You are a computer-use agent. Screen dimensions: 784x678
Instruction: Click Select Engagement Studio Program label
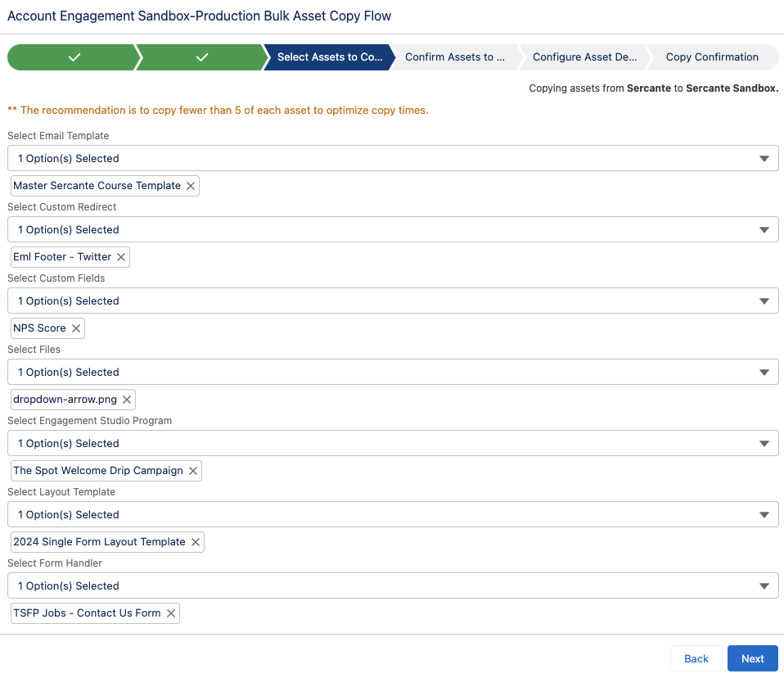coord(89,421)
